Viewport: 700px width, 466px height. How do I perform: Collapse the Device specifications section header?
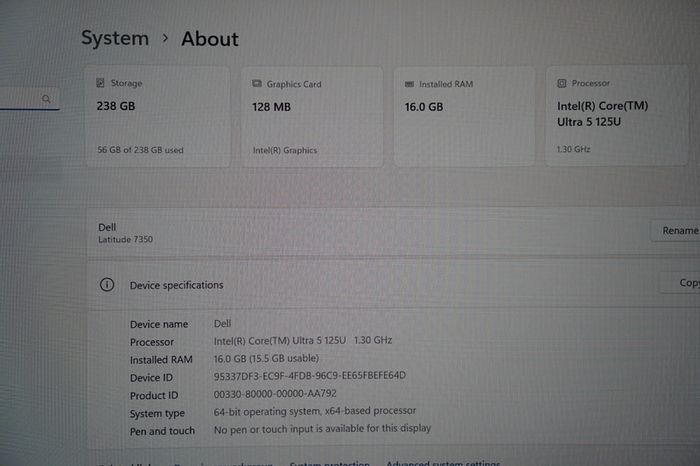tap(393, 284)
